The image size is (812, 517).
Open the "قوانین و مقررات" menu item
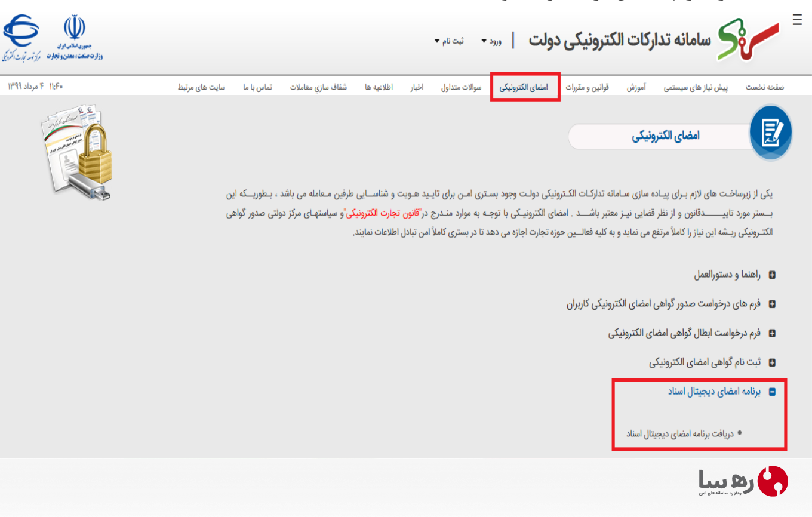[588, 87]
